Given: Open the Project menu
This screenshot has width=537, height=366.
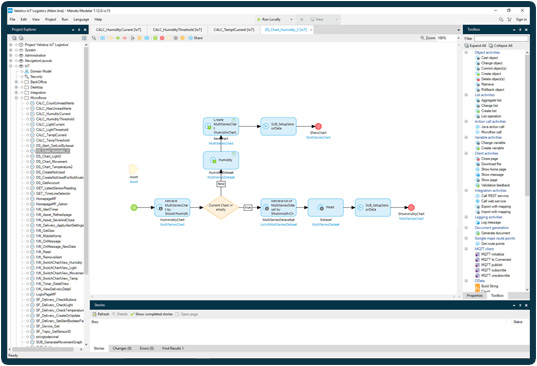Looking at the screenshot, I should [x=50, y=20].
